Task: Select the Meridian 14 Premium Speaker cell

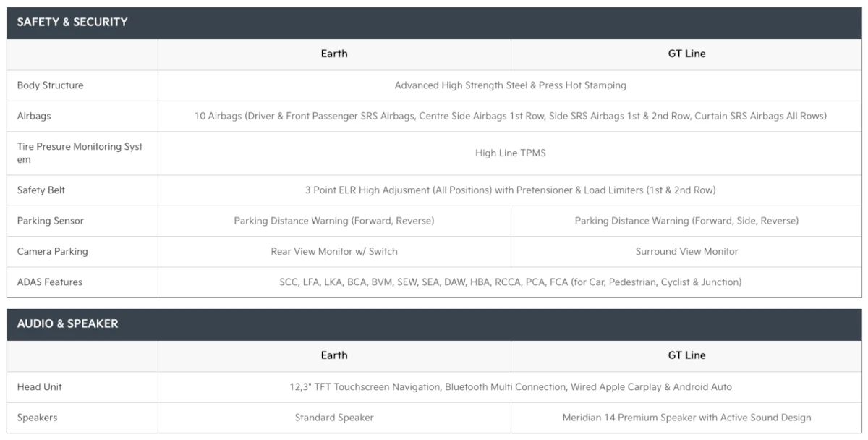Action: 686,418
